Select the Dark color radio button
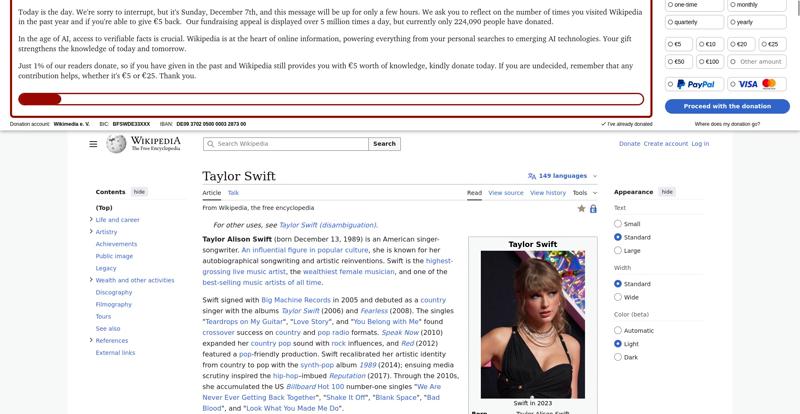 coord(618,357)
